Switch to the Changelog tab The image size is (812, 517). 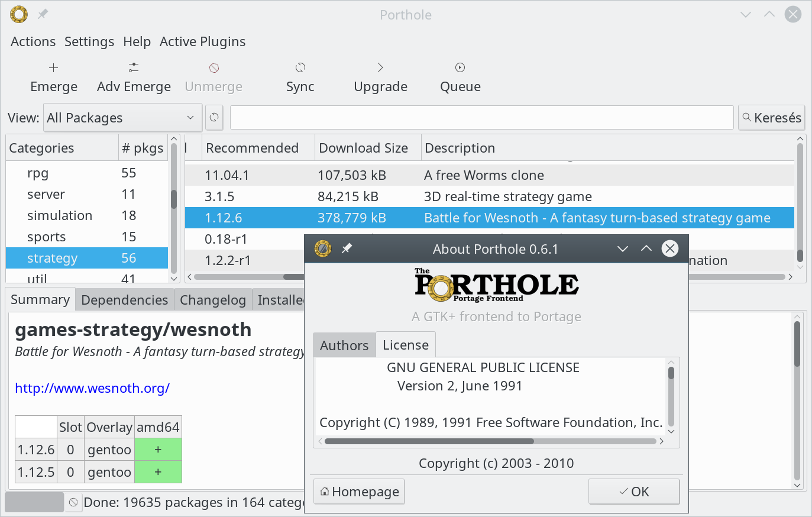(x=213, y=300)
